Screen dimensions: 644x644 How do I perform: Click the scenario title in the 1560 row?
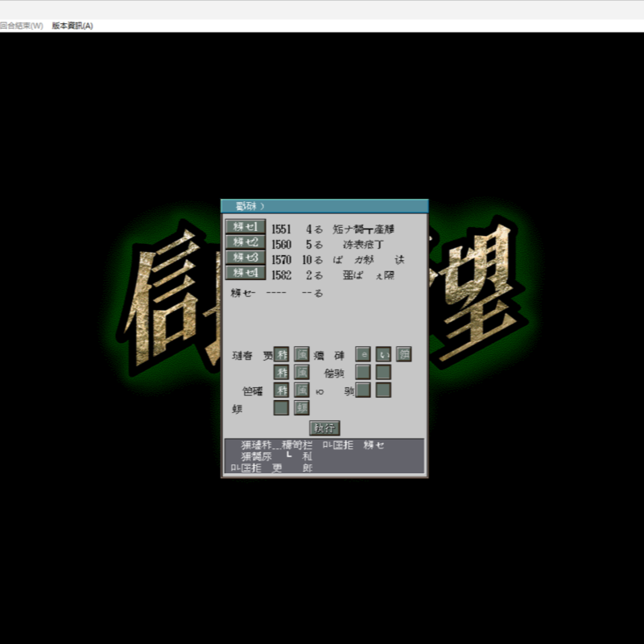(x=364, y=245)
